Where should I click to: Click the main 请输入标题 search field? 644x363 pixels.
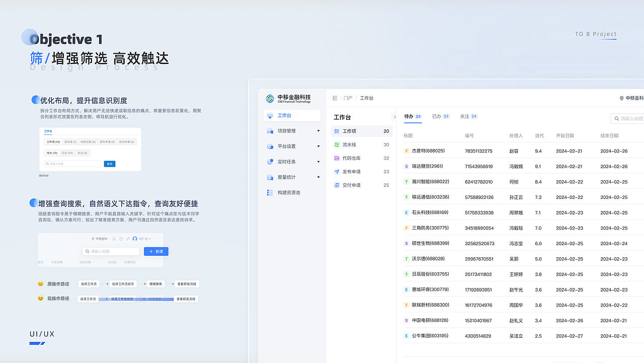pyautogui.click(x=628, y=119)
